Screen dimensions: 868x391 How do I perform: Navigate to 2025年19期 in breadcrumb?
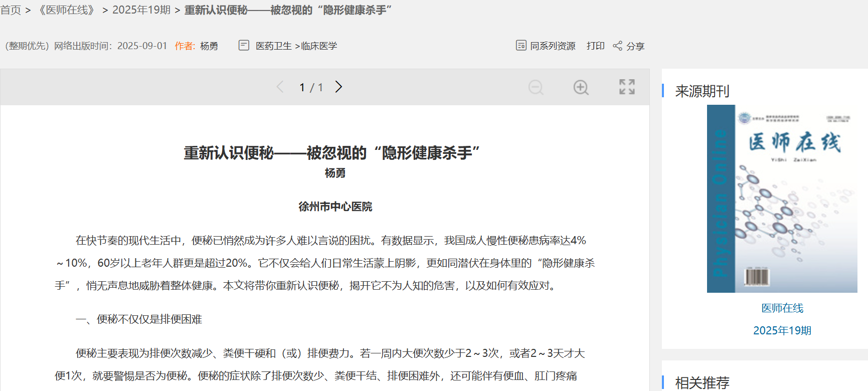141,10
